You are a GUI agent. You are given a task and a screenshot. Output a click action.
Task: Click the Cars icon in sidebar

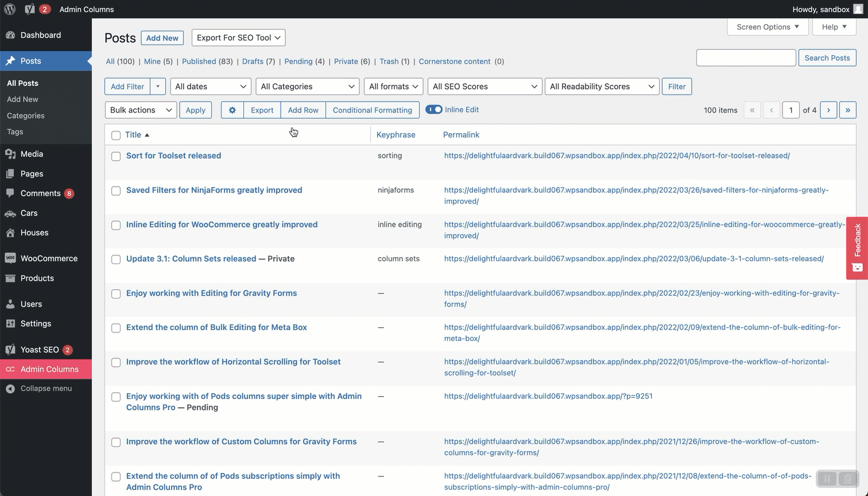(x=10, y=213)
